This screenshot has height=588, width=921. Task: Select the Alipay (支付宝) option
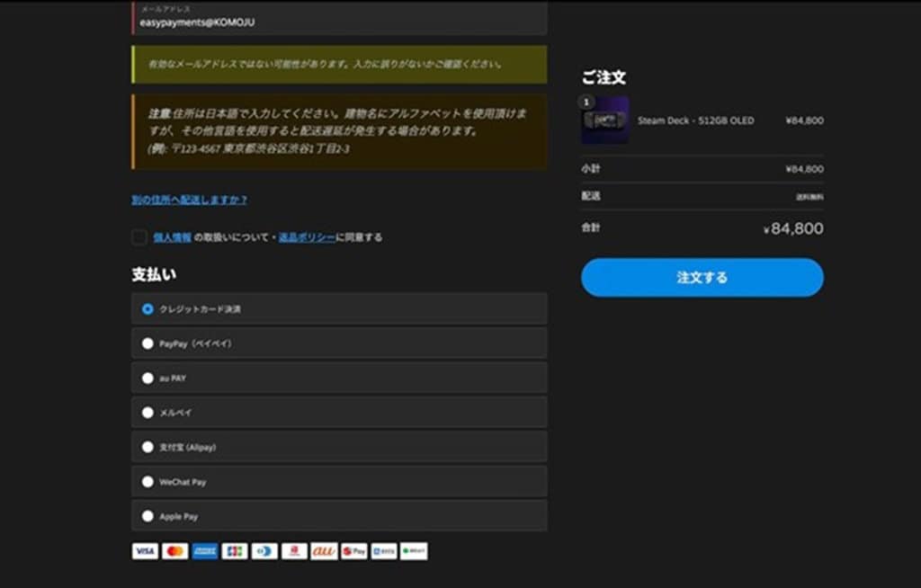pyautogui.click(x=148, y=447)
